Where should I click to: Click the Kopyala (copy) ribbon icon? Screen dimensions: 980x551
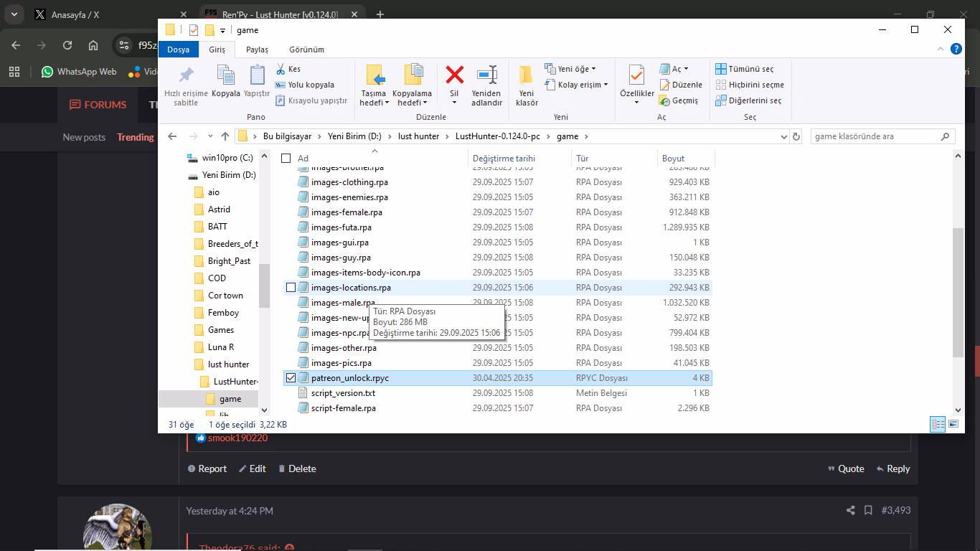point(226,76)
